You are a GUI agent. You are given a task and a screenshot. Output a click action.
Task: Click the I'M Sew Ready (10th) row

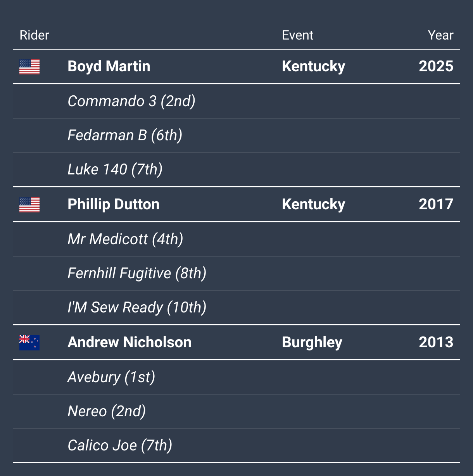click(x=236, y=307)
